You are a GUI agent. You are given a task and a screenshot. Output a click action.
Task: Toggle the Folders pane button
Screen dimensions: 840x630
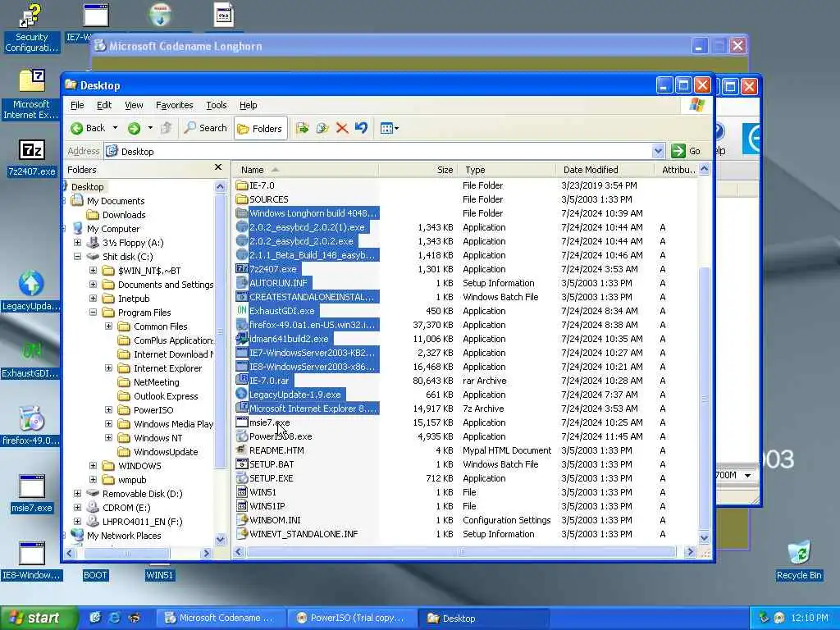pyautogui.click(x=260, y=129)
